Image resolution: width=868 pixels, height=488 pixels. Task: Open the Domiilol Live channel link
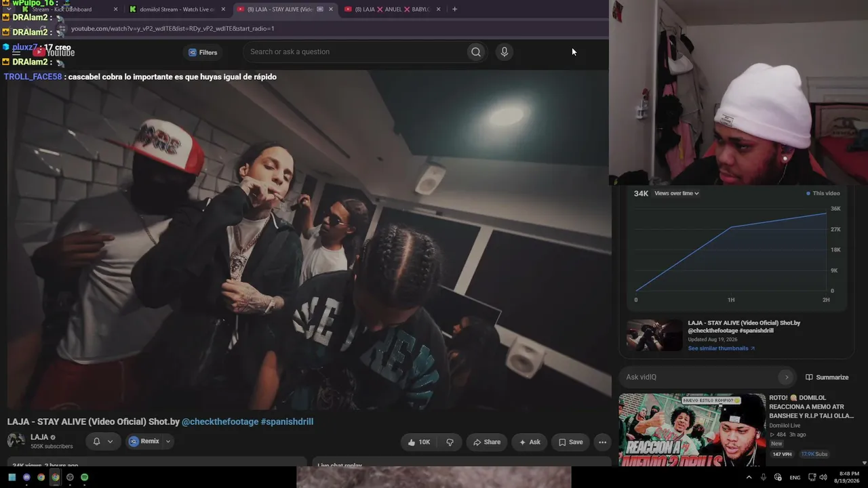point(785,426)
